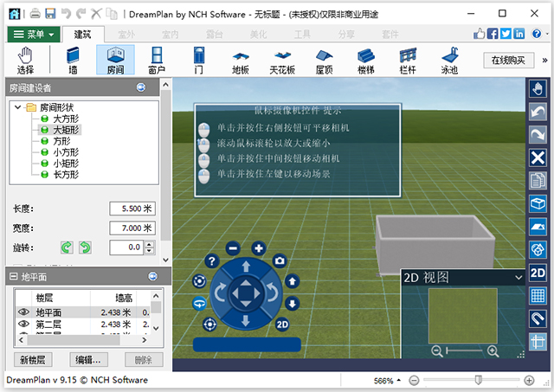Switch to 2D view in right toolbar
The image size is (554, 392).
pos(537,273)
